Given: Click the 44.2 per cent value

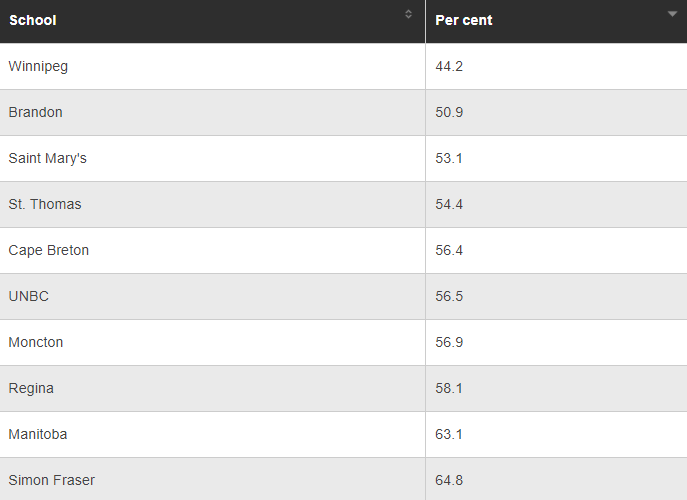Looking at the screenshot, I should pos(449,66).
